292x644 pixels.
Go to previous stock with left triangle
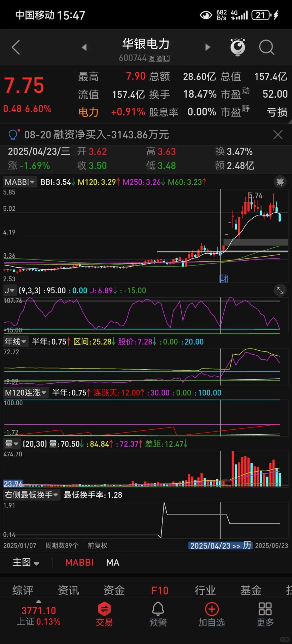pos(84,47)
